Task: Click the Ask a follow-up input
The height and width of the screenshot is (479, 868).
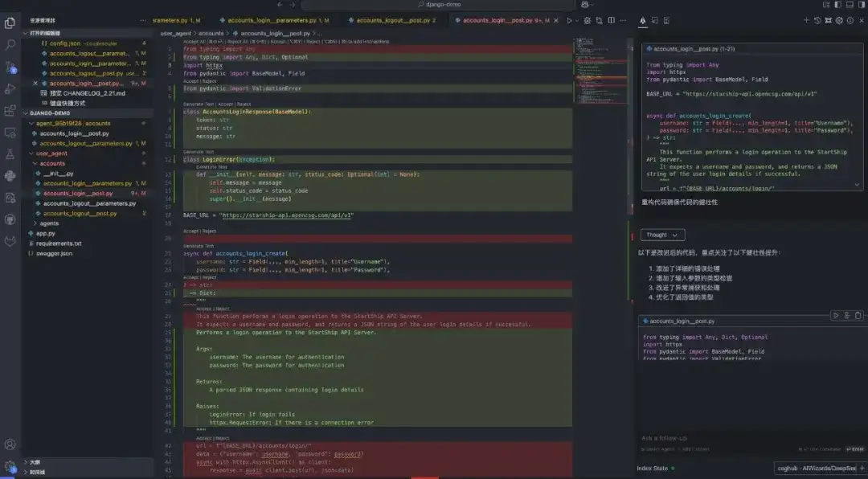Action: 751,438
